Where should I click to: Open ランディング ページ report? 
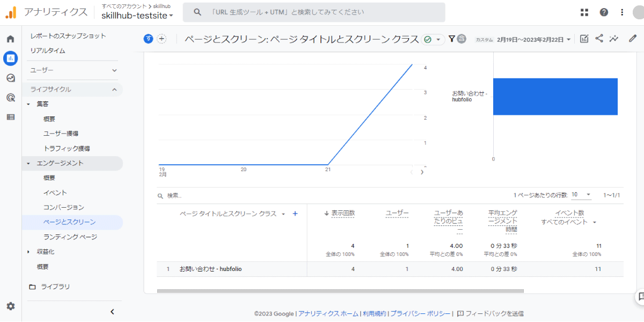pyautogui.click(x=70, y=237)
